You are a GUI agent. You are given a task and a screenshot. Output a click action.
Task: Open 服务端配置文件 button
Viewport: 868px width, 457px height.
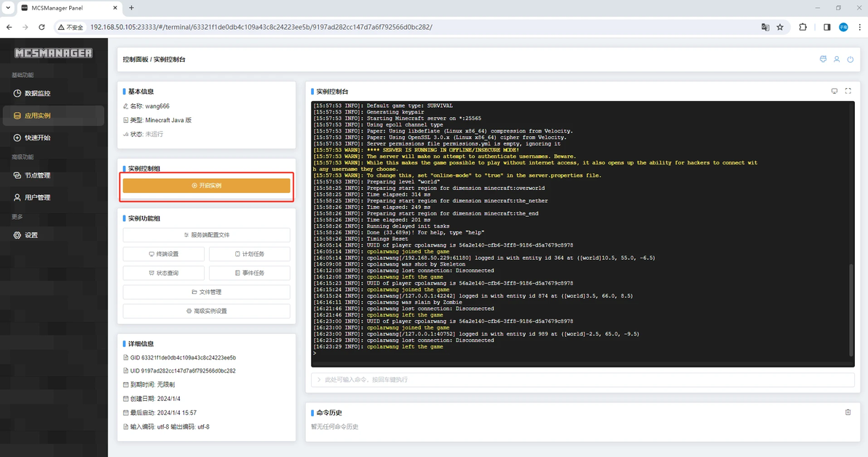207,235
